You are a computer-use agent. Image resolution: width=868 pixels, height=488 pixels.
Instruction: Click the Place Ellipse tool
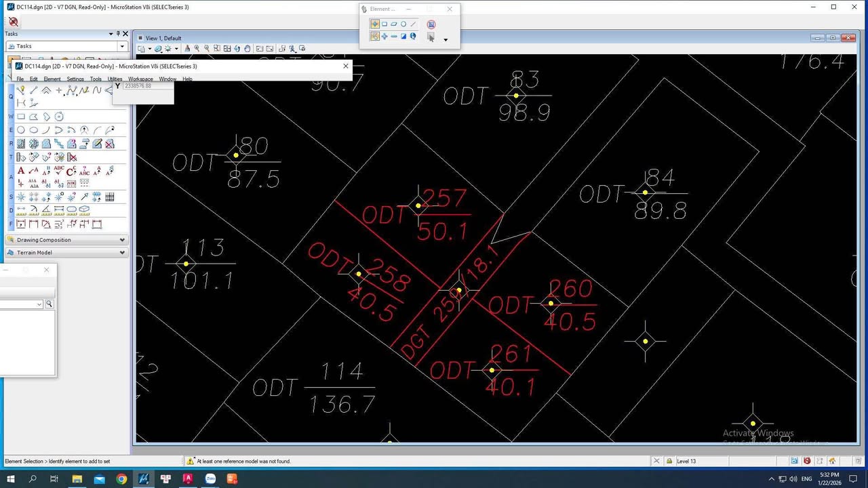click(x=33, y=130)
